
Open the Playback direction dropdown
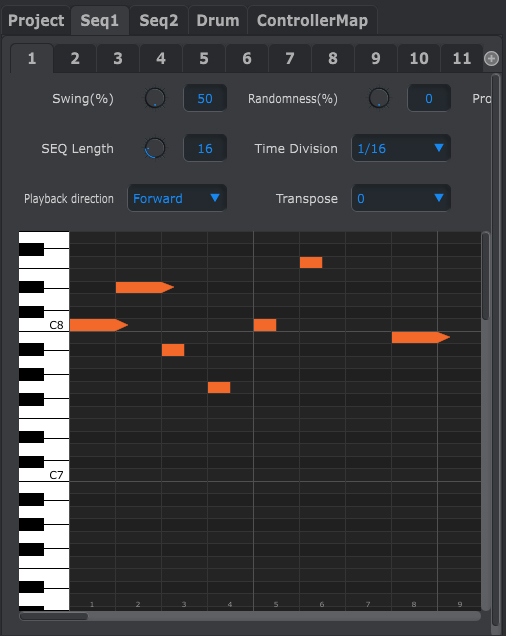pos(177,198)
